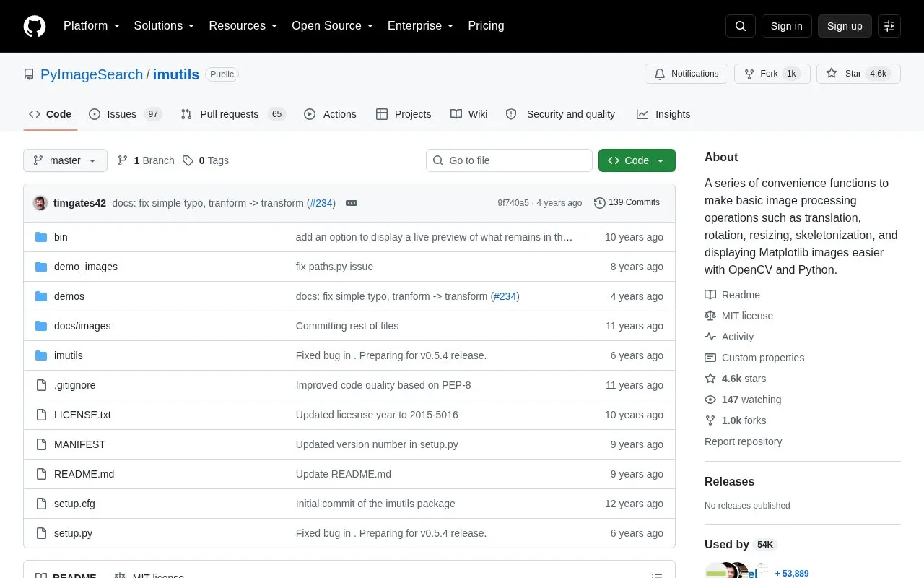Open the demo_images folder
Screen dimensions: 924x578
pyautogui.click(x=86, y=267)
